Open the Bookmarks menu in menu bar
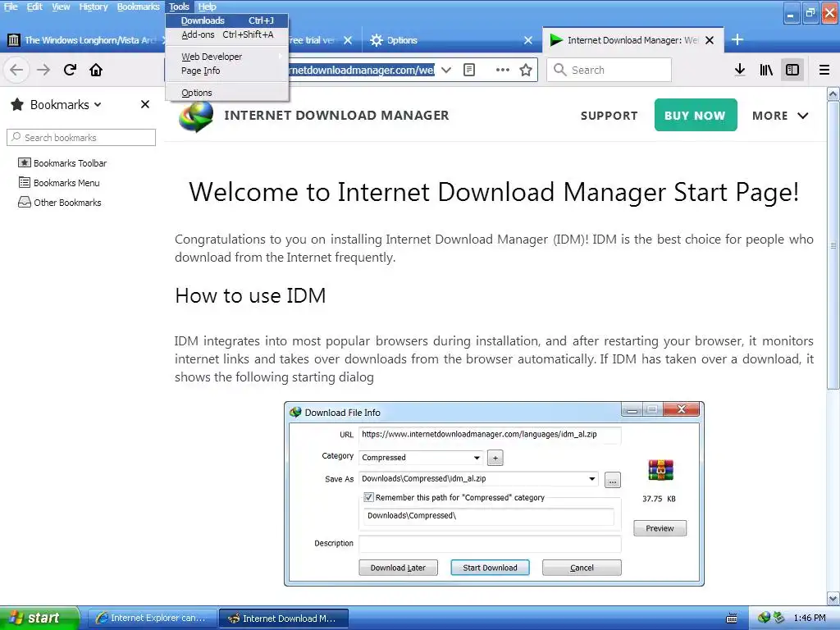This screenshot has width=840, height=630. (x=138, y=7)
